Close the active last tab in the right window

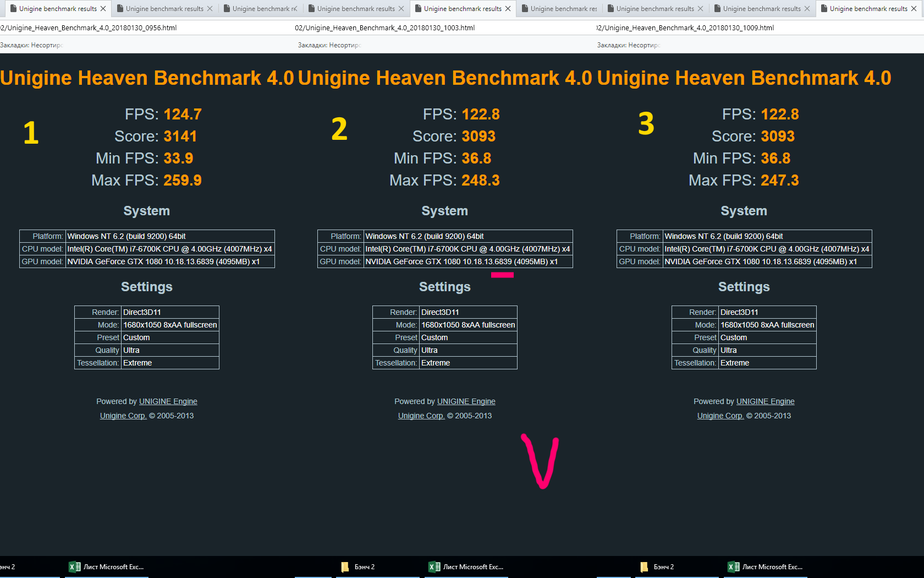(914, 9)
